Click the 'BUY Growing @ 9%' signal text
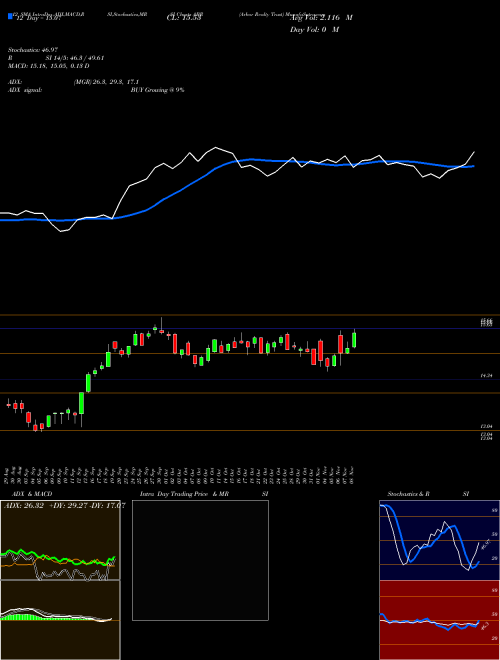Screen dimensions: 500x660 point(157,90)
